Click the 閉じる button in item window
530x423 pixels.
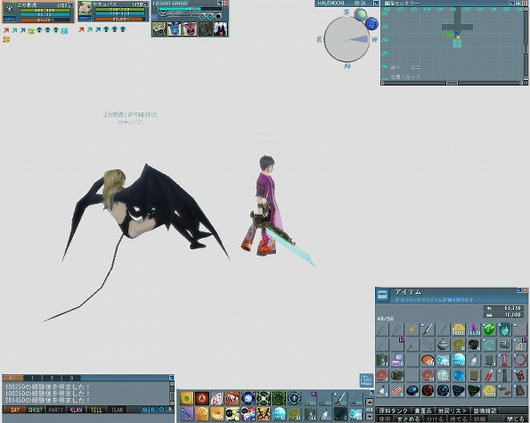(515, 419)
